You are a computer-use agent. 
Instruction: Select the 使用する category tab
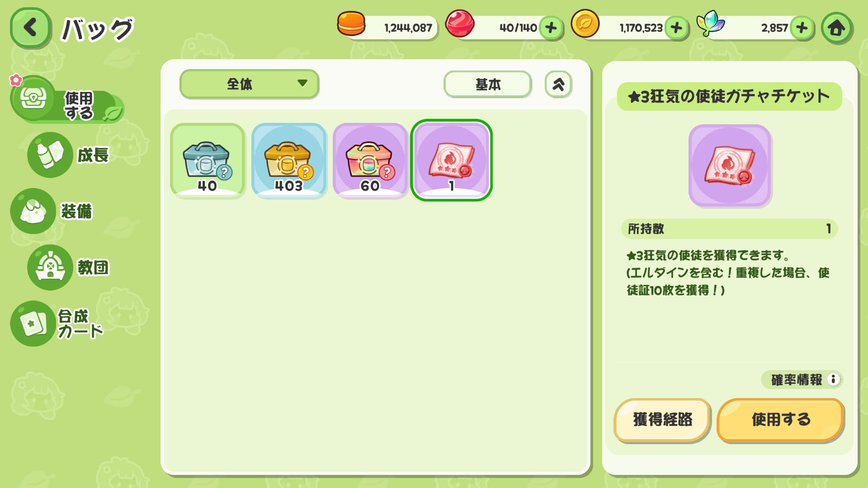point(67,100)
